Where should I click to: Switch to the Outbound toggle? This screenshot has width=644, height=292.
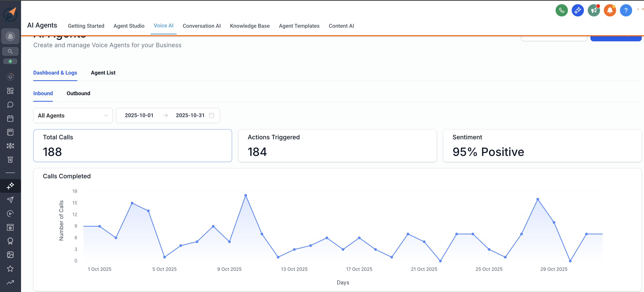pos(78,93)
